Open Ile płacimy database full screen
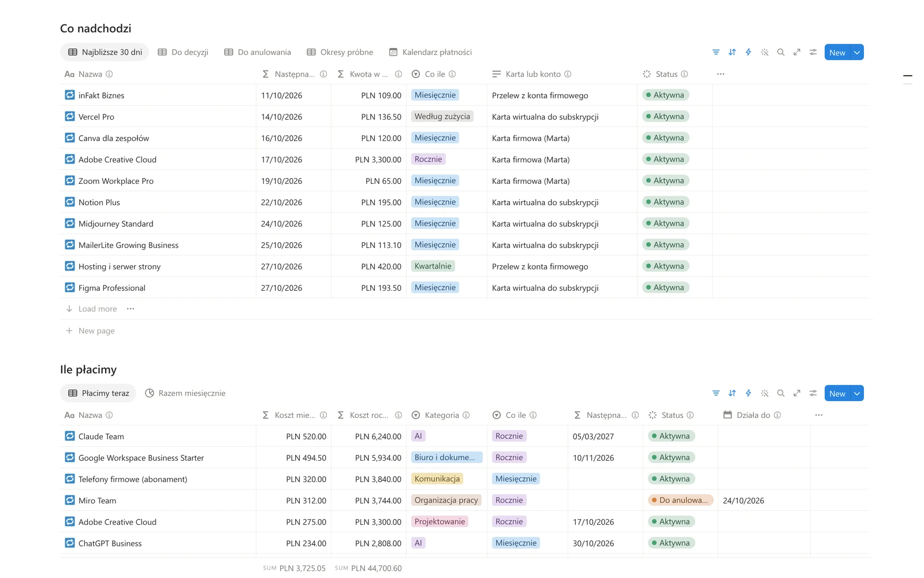Image resolution: width=924 pixels, height=578 pixels. click(x=797, y=393)
